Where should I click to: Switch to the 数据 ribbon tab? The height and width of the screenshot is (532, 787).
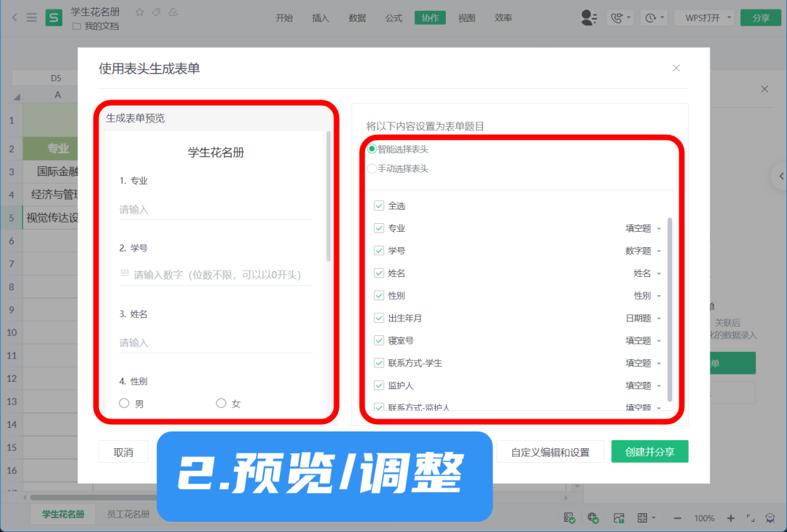click(x=357, y=17)
